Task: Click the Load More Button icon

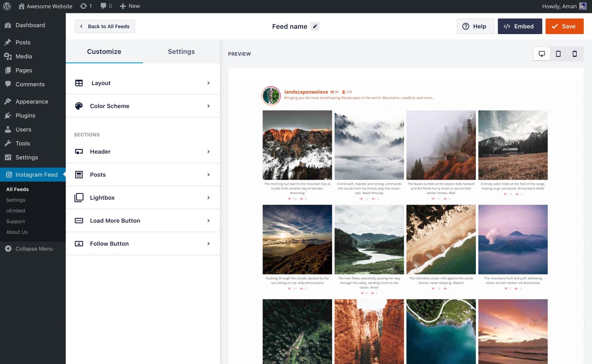Action: click(x=79, y=221)
